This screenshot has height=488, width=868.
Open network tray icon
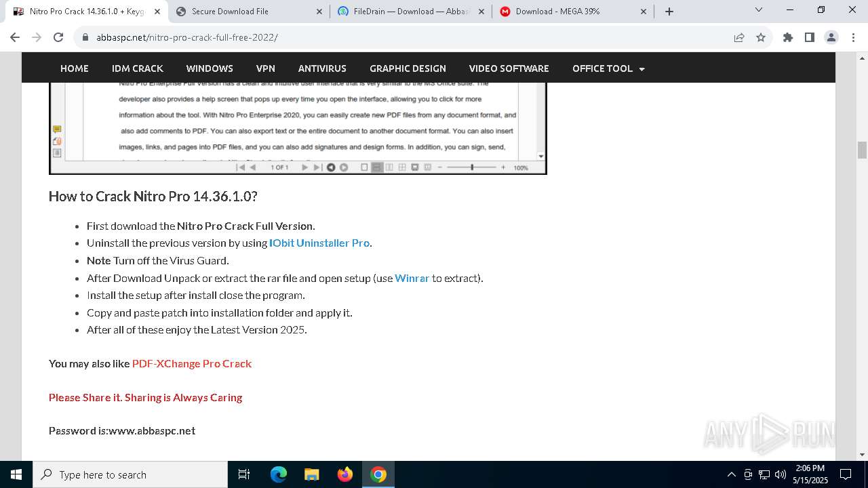click(x=764, y=474)
